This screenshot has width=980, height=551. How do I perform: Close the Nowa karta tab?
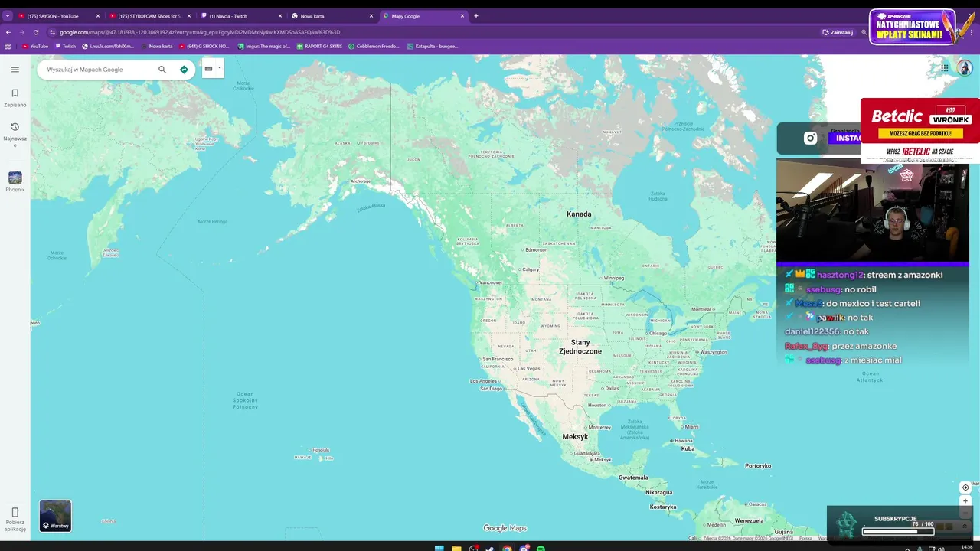[371, 16]
